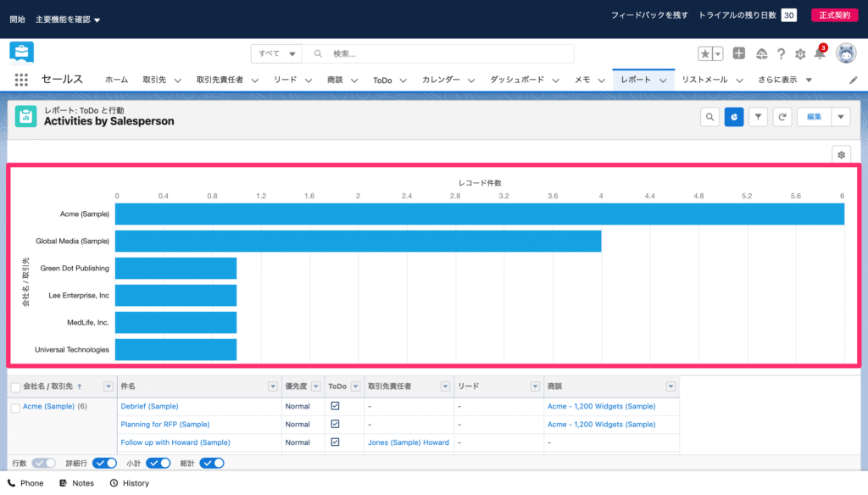This screenshot has height=495, width=868.
Task: Click フィードバックを残す link
Action: (649, 15)
